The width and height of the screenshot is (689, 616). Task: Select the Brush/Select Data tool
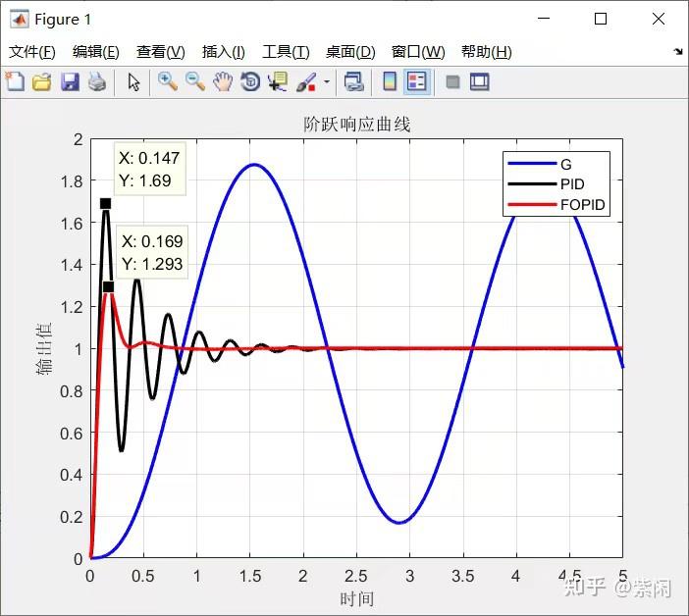(306, 82)
